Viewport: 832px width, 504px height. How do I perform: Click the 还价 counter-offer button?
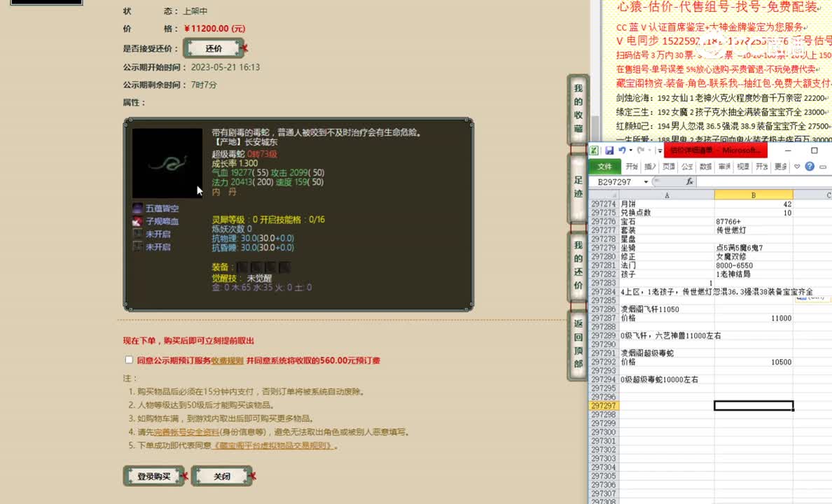pyautogui.click(x=212, y=48)
